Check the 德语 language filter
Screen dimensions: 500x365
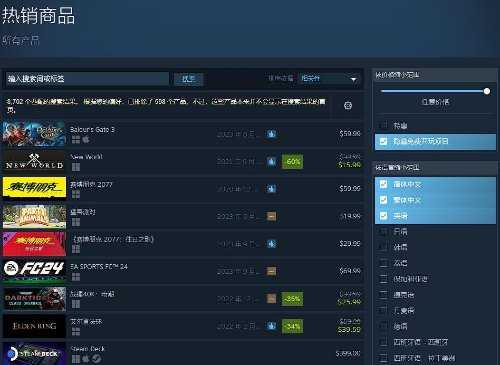(384, 326)
